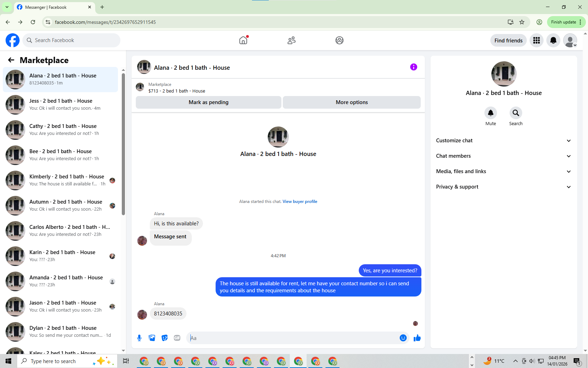Send a thumbs up like
Screen dimensions: 588x368
[x=417, y=338]
